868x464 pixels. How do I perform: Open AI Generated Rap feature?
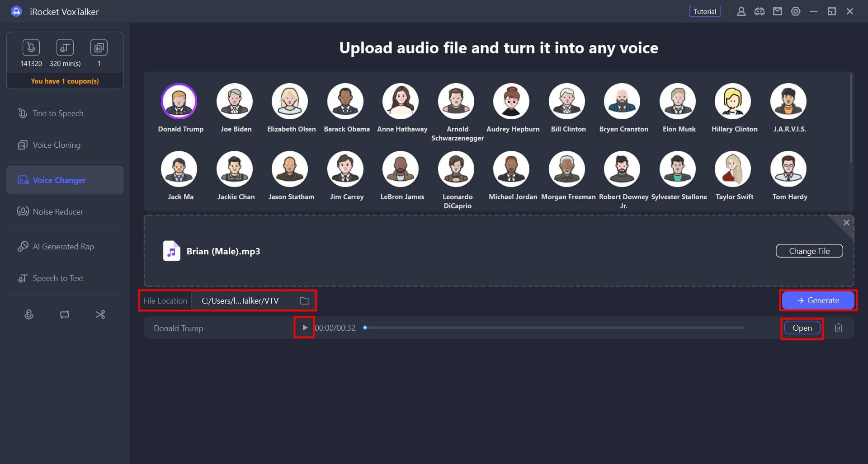click(65, 247)
